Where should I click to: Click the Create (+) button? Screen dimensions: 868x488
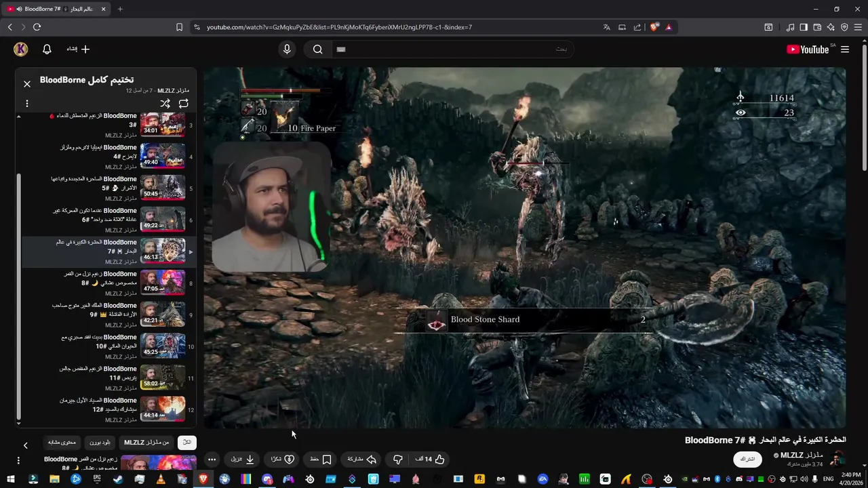78,49
